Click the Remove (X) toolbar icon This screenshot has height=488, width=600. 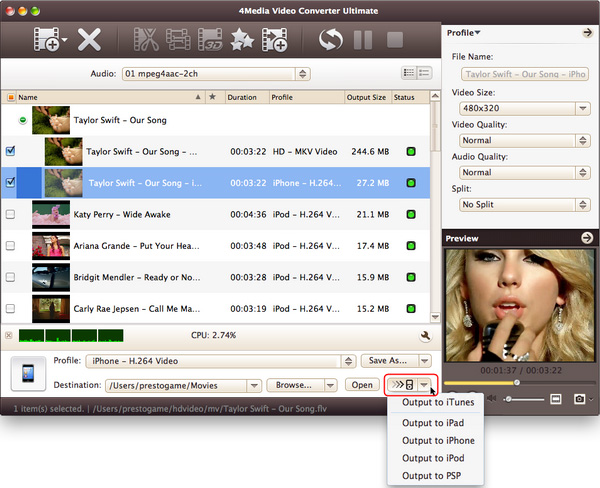click(x=90, y=40)
